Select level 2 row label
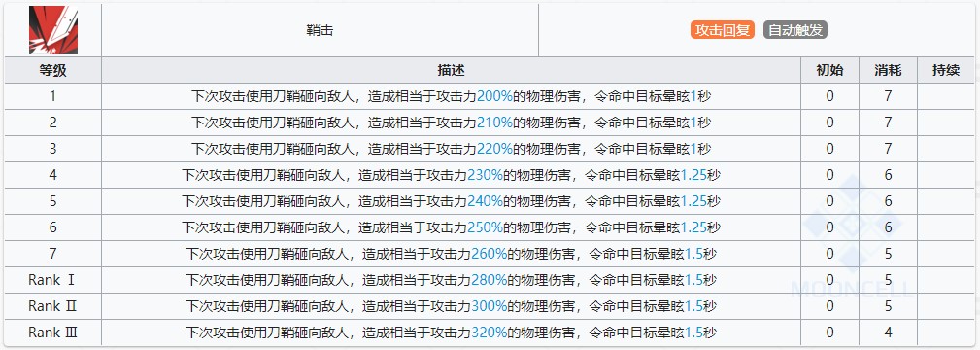The image size is (980, 350). click(53, 122)
